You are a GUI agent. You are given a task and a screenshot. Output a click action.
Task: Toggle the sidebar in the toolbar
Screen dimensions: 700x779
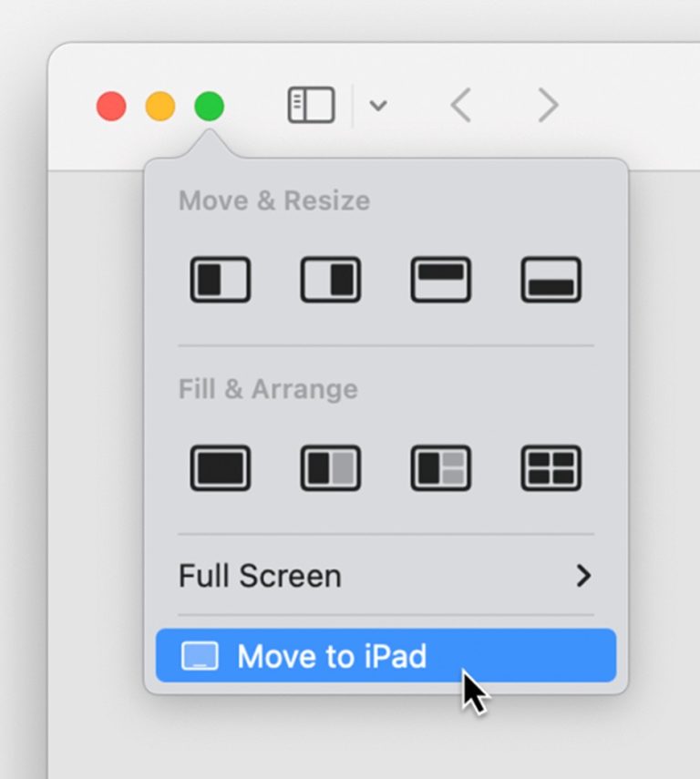pyautogui.click(x=310, y=105)
